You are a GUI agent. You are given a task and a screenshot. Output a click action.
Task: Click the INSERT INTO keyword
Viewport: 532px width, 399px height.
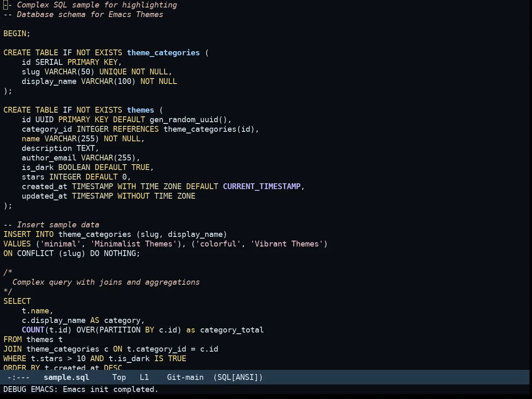tap(29, 234)
